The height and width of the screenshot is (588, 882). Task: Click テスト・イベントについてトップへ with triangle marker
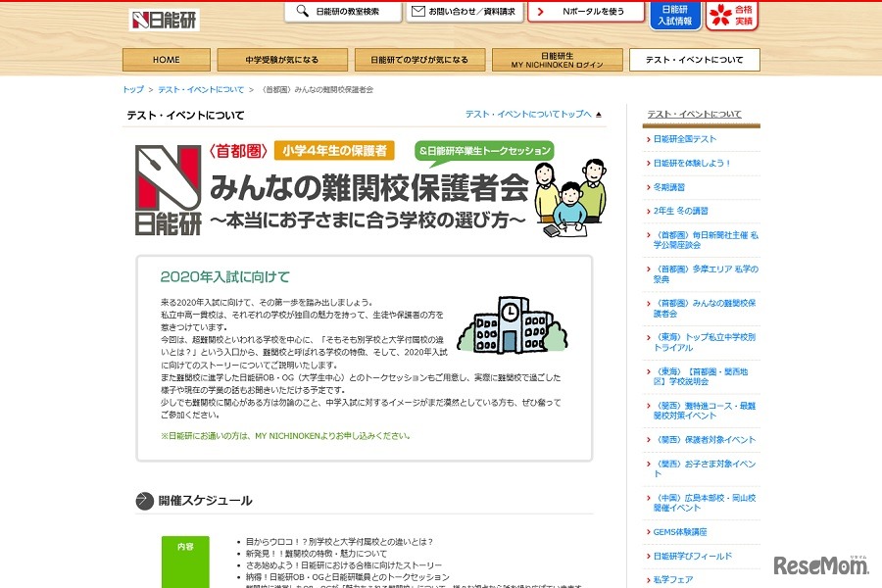[534, 113]
